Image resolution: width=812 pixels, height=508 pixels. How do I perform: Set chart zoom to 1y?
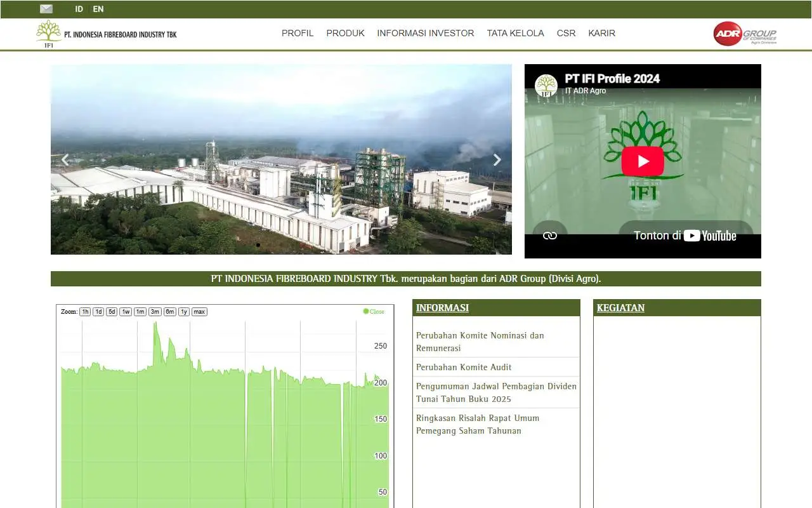(184, 312)
